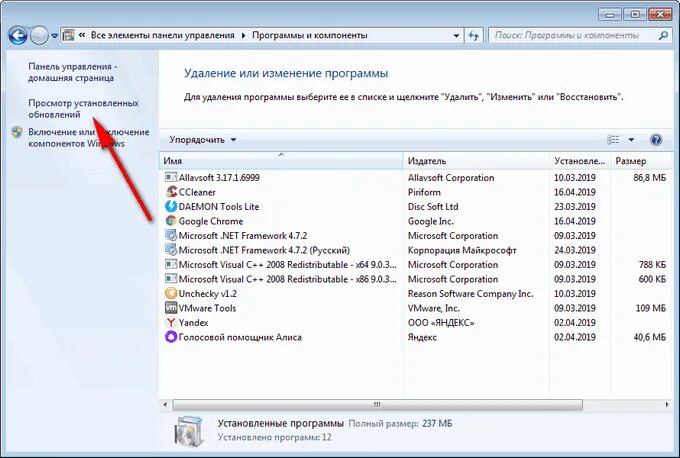Screen dimensions: 680x458
Task: Click publisher Корпорация Майкрософт cell
Action: (462, 250)
